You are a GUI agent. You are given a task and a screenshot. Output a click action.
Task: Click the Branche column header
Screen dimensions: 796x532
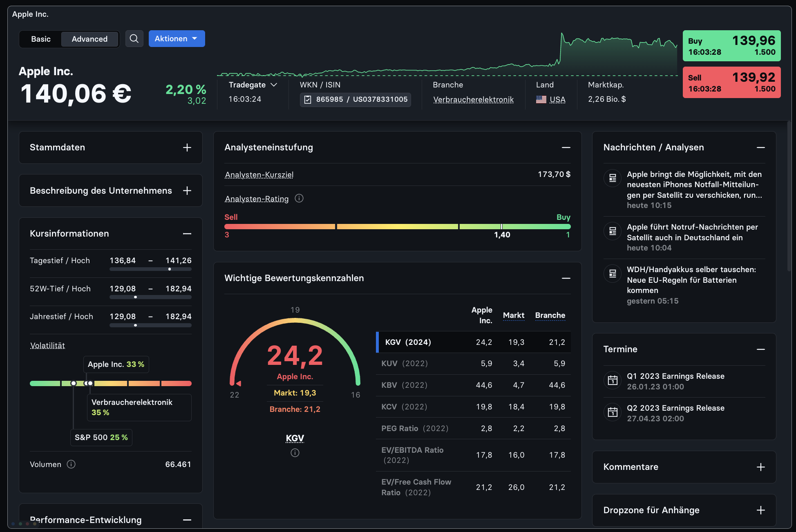(x=550, y=315)
